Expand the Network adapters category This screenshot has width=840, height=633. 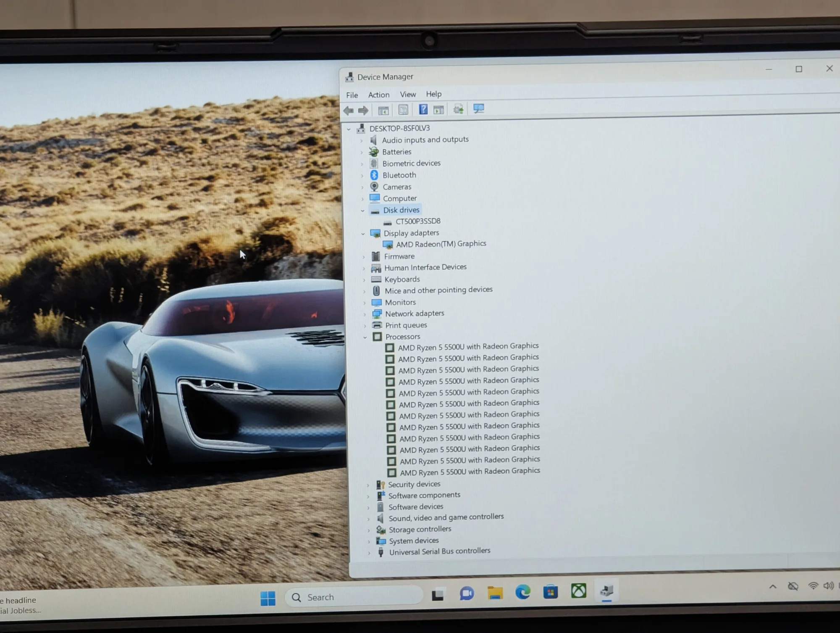tap(365, 314)
